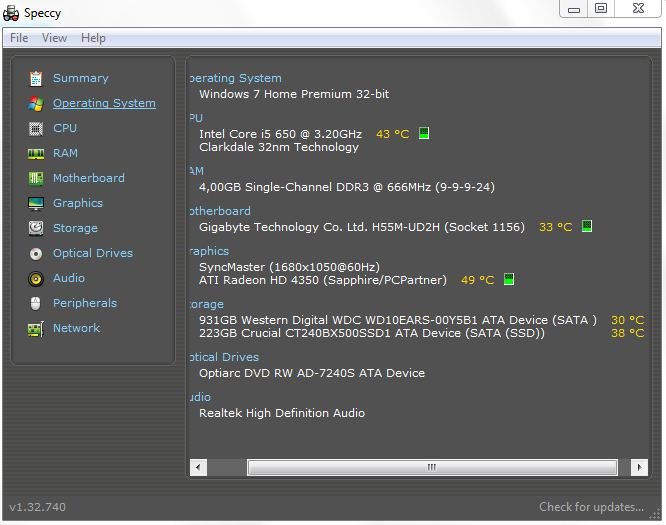Click the Optical Drives disc icon
666x525 pixels.
pyautogui.click(x=36, y=253)
